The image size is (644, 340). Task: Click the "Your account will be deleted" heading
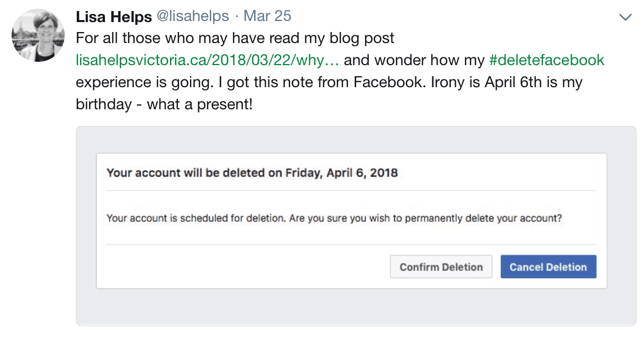(x=193, y=173)
